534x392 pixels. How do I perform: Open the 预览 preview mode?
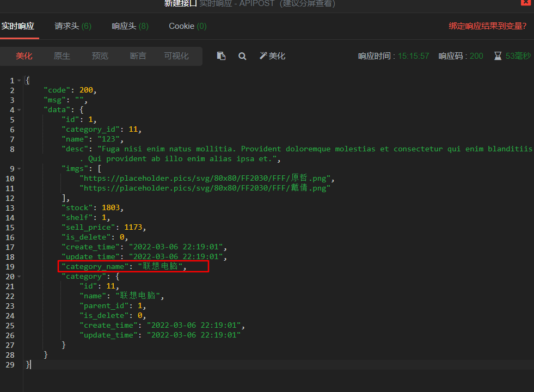pyautogui.click(x=100, y=56)
